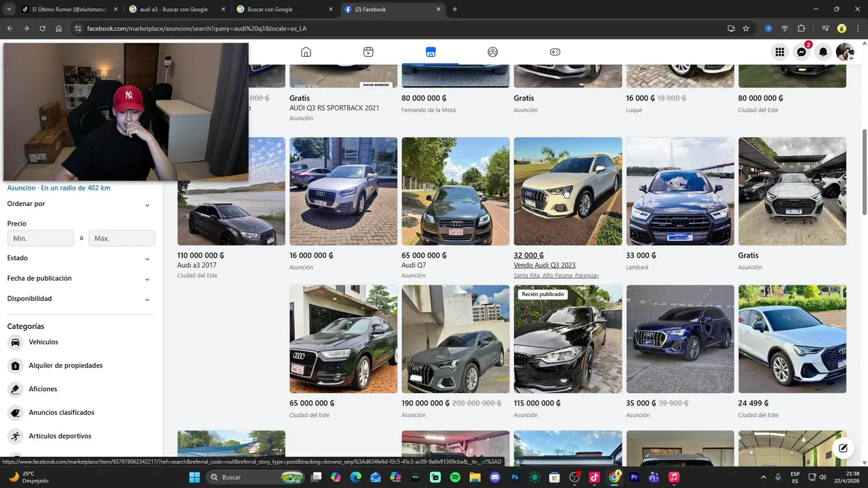Open the Chrome tab search dropdown
The height and width of the screenshot is (488, 868).
tap(9, 9)
